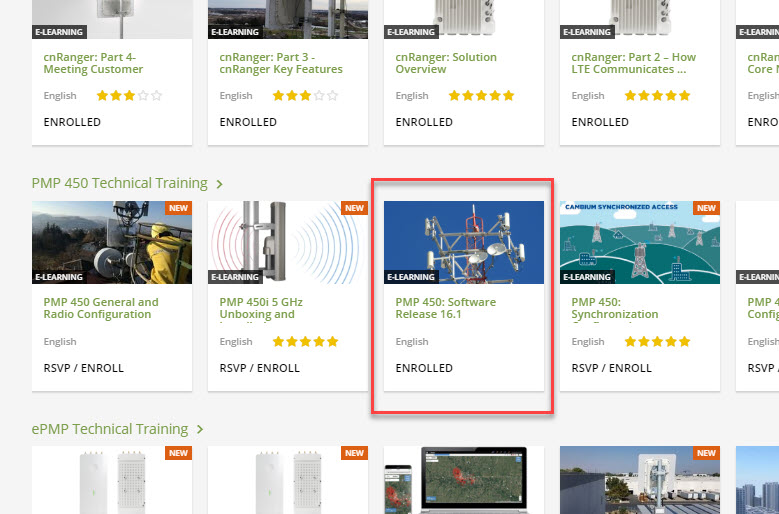Click star rating of PMP 450i 5 GHz Unboxing
Viewport: 779px width, 514px height.
click(305, 341)
